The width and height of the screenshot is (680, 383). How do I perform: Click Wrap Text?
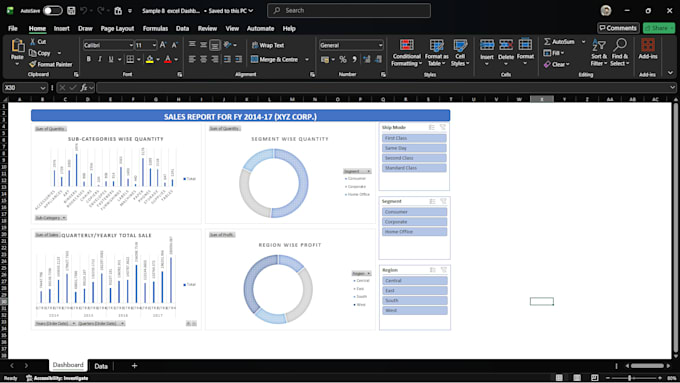[x=268, y=45]
